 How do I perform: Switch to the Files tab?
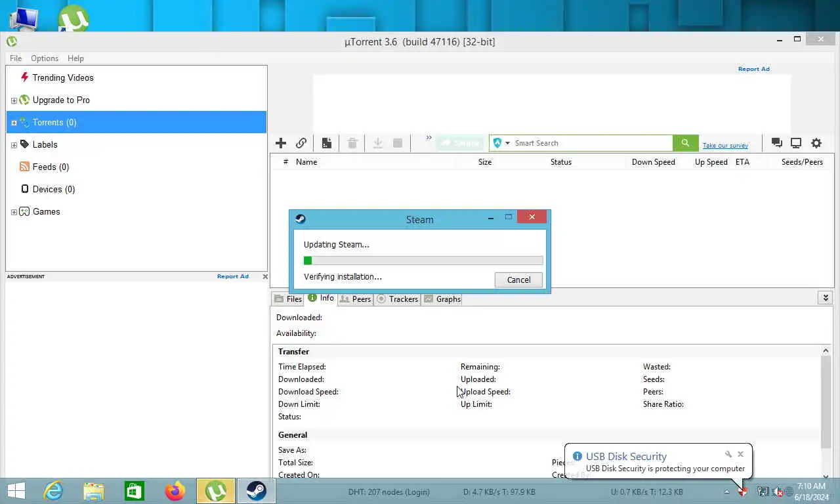pos(287,299)
